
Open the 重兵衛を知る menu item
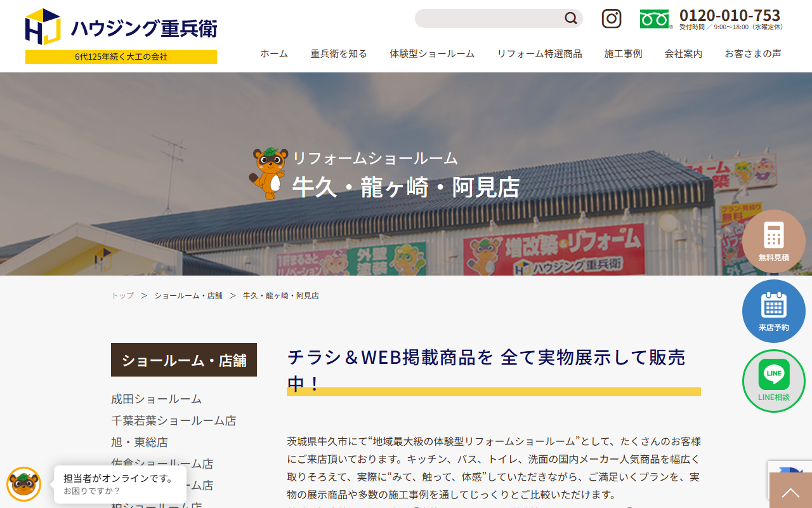point(339,54)
